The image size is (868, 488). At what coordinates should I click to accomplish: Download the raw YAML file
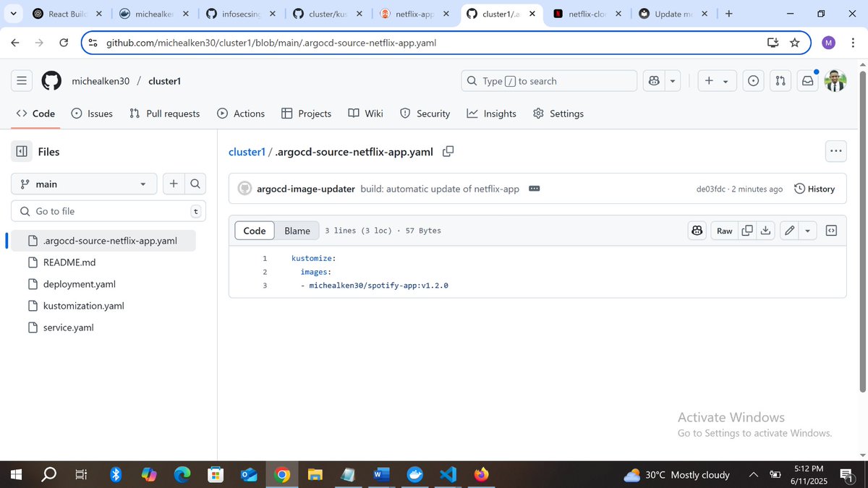765,230
